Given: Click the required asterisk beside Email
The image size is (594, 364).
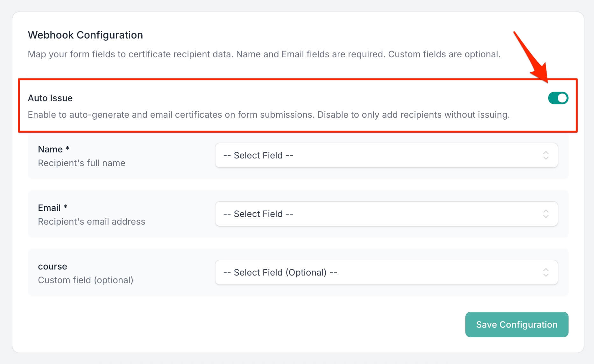Looking at the screenshot, I should pos(65,207).
